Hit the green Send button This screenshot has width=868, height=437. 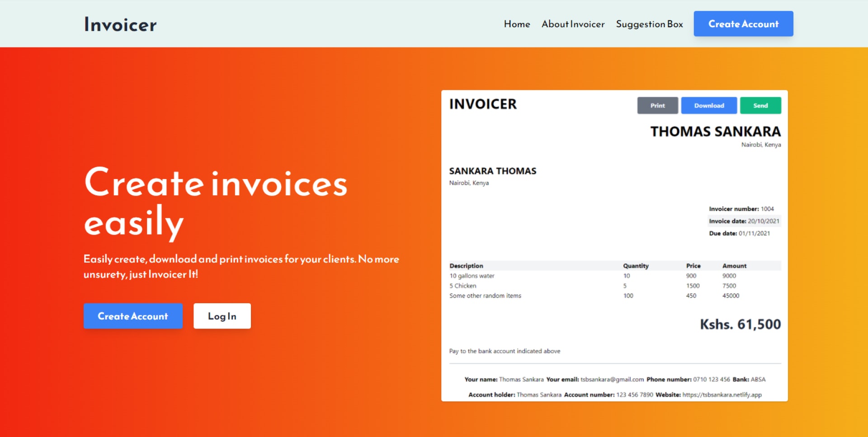click(x=760, y=105)
